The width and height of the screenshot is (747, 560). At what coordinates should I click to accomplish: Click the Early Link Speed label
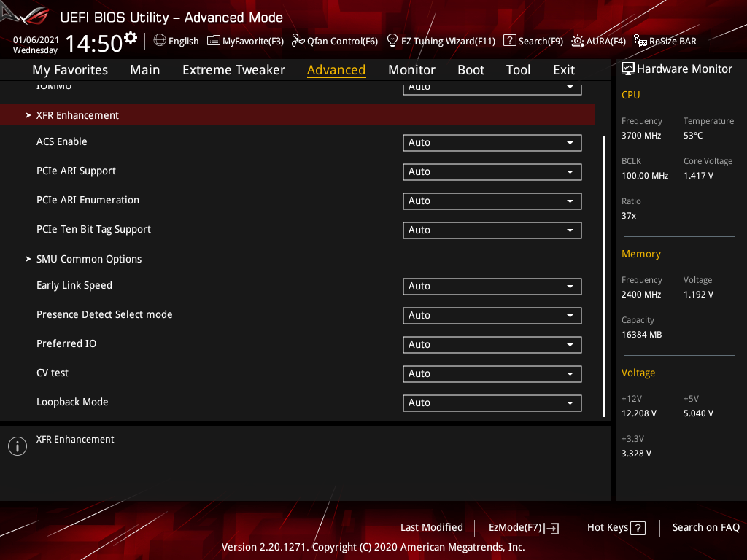74,286
